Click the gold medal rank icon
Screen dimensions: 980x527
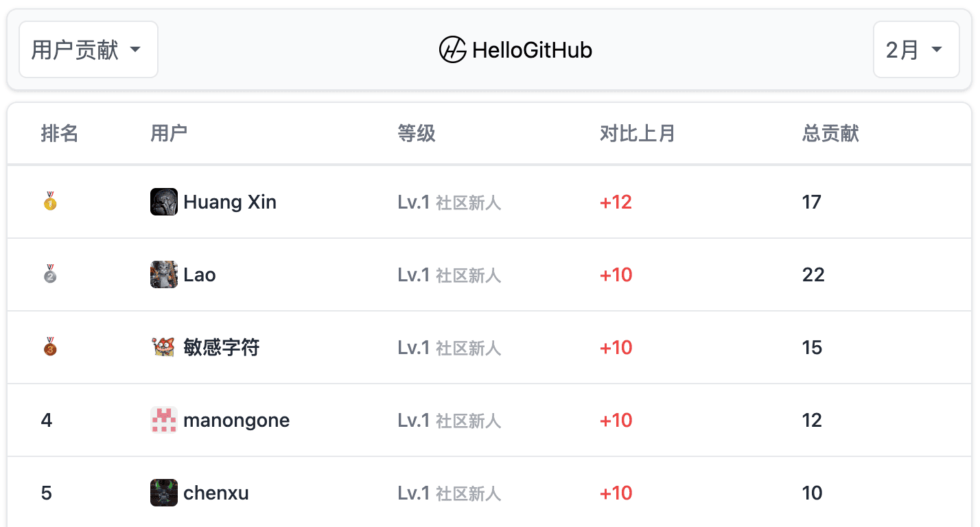click(x=50, y=202)
